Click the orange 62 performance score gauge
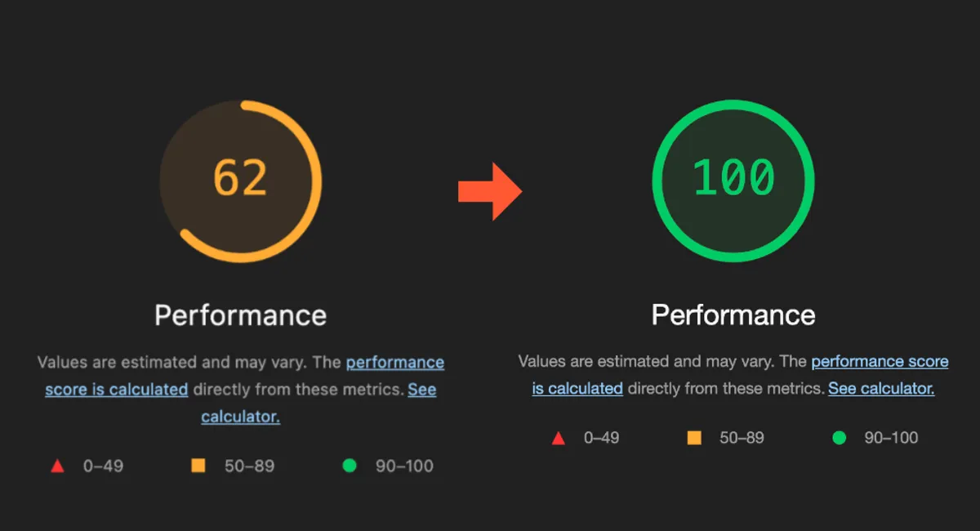Viewport: 980px width, 531px height. click(240, 180)
